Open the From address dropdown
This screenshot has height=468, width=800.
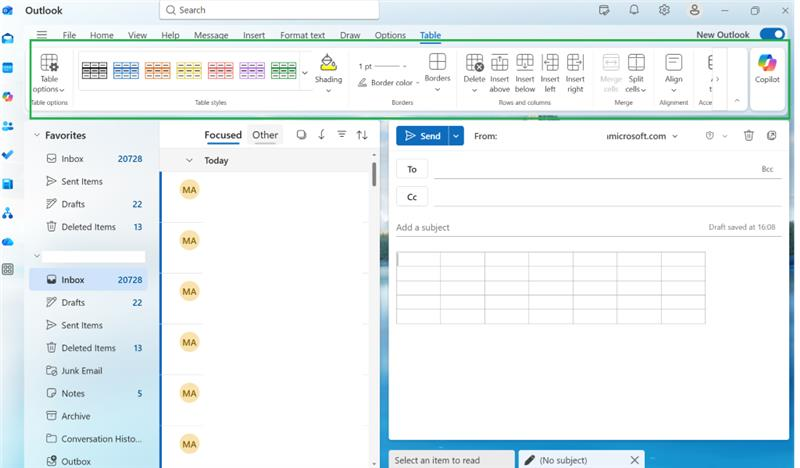[674, 136]
